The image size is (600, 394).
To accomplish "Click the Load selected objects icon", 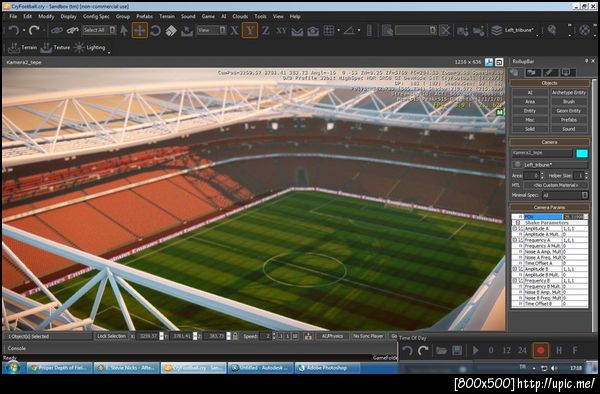I will tap(478, 31).
